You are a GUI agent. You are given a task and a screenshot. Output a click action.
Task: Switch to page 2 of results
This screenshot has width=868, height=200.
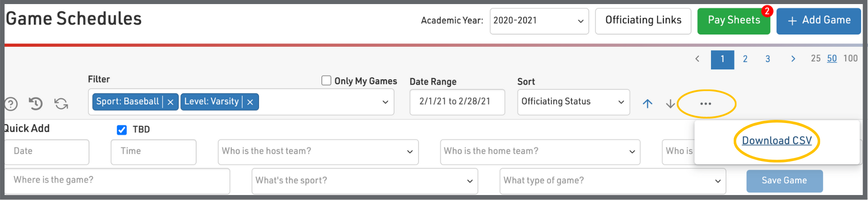[x=745, y=59]
